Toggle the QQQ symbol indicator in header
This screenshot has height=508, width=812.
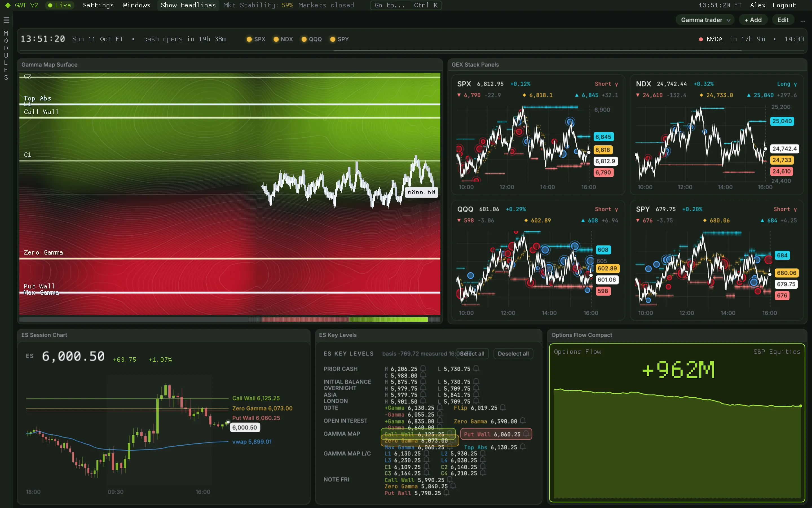pyautogui.click(x=311, y=39)
